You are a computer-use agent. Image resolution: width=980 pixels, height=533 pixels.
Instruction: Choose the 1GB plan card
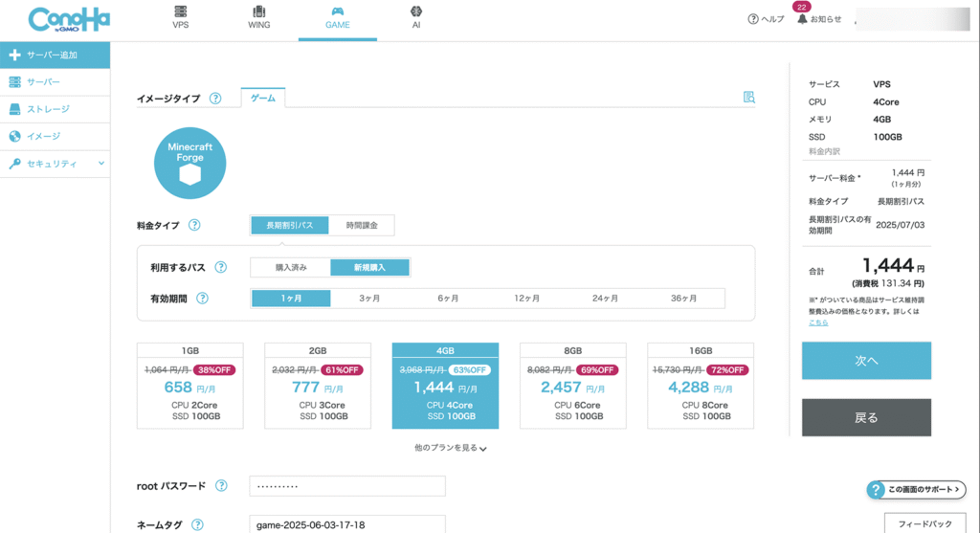[190, 386]
